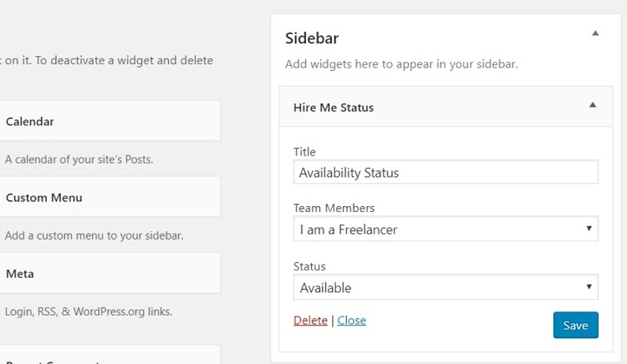Click the Sidebar heading text
Screen dimensions: 627x364
coord(312,38)
